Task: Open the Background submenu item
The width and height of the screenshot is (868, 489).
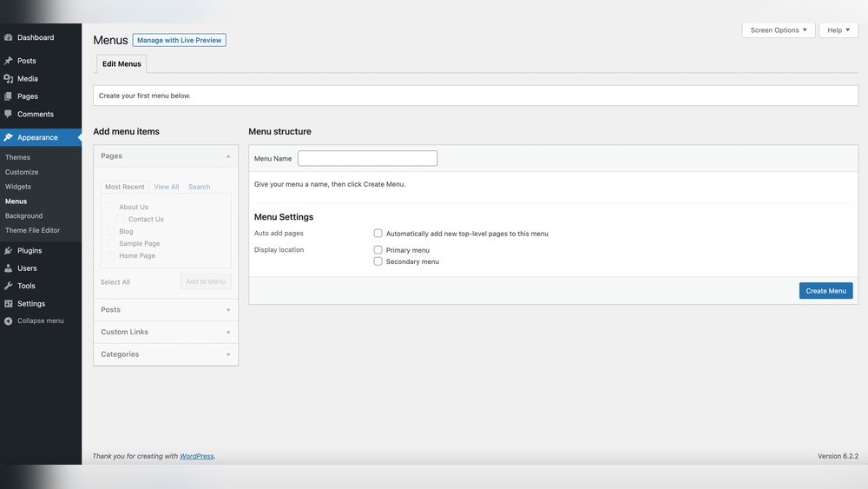Action: click(23, 216)
